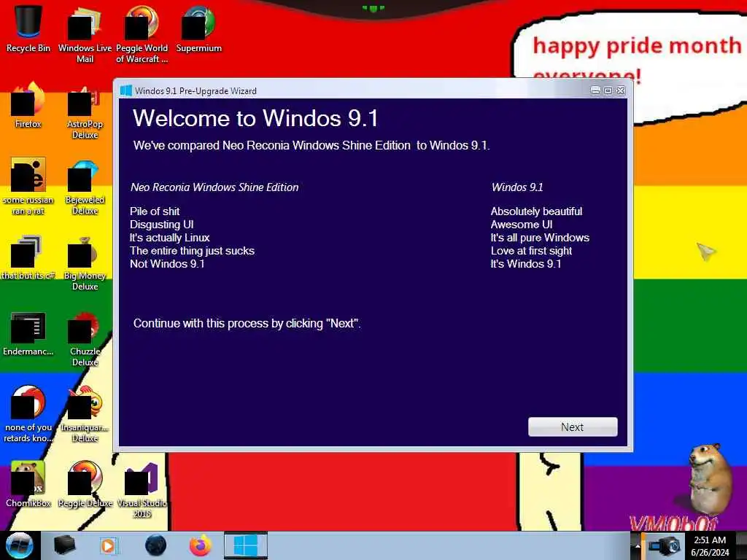The width and height of the screenshot is (747, 560).
Task: Click the 'Disgusting UI' text line
Action: pos(161,225)
